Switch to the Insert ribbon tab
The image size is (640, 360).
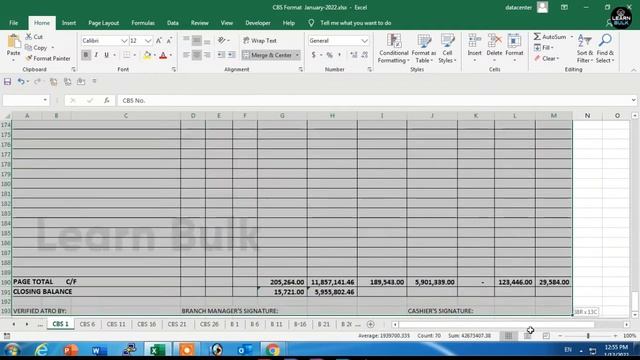tap(69, 23)
